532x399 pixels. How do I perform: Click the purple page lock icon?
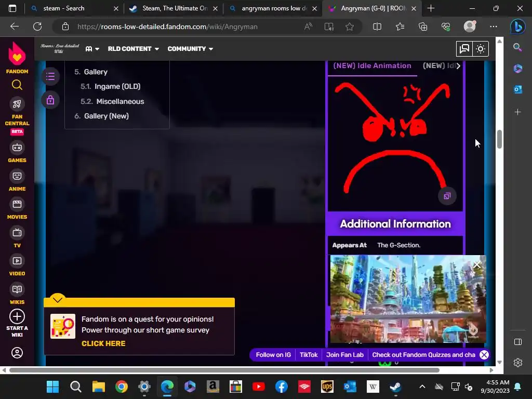click(x=50, y=100)
